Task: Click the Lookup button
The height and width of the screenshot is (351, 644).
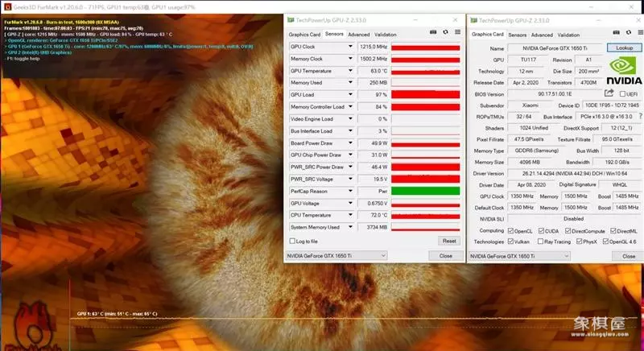Action: [x=623, y=48]
